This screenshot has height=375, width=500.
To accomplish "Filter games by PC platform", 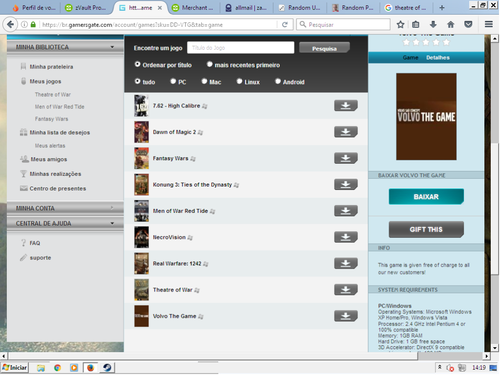I will [173, 81].
